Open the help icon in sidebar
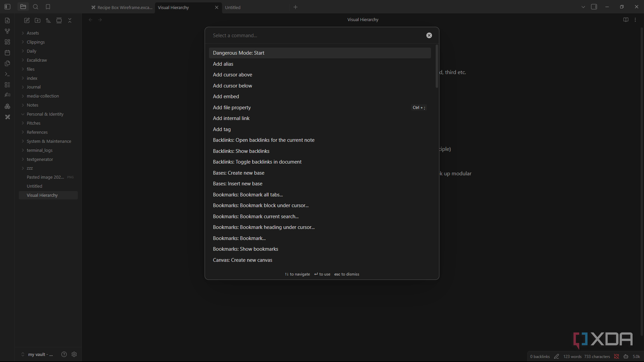644x362 pixels. (x=64, y=354)
